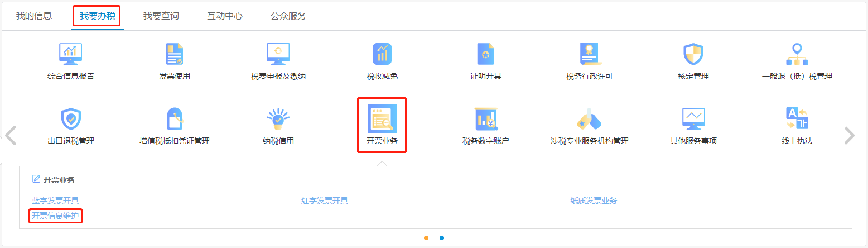Select the 线上执法 icon
Image resolution: width=868 pixels, height=248 pixels.
[797, 119]
